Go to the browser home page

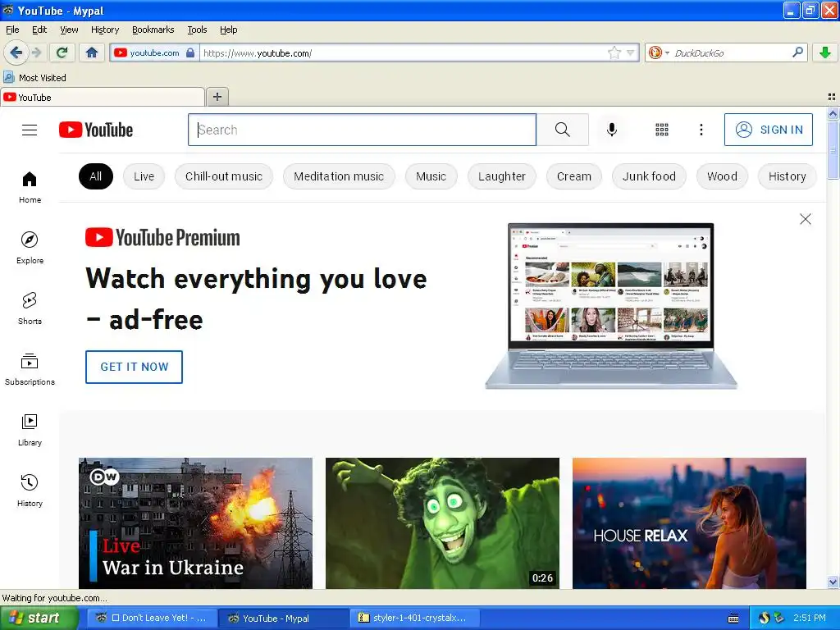tap(92, 52)
